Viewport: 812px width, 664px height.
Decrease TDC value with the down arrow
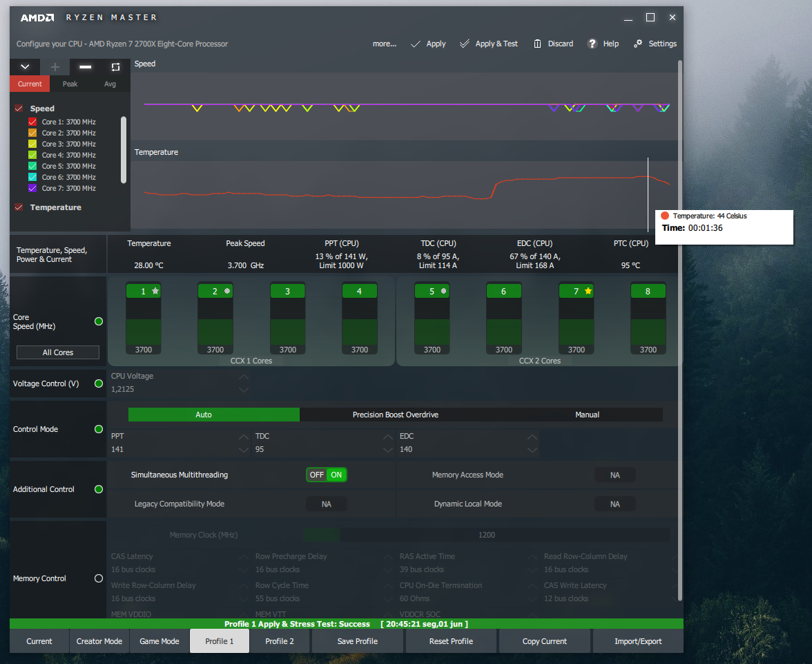[x=388, y=450]
